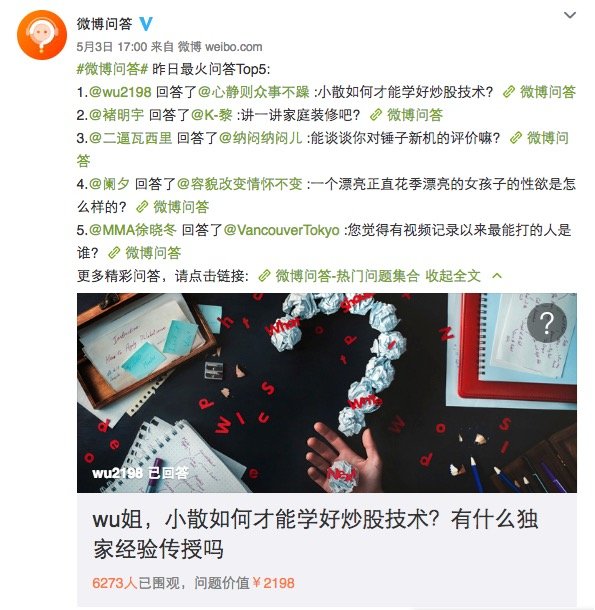Click link icon before 微博问答-热门问题集合

click(264, 276)
